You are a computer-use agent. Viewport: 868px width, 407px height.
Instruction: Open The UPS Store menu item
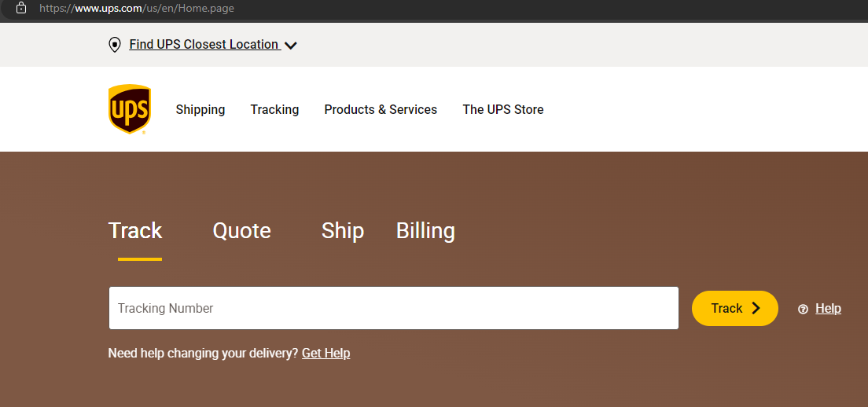[503, 109]
